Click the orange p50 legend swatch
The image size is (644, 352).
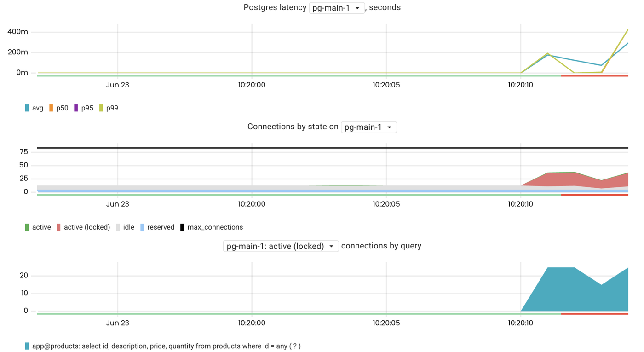pos(51,108)
